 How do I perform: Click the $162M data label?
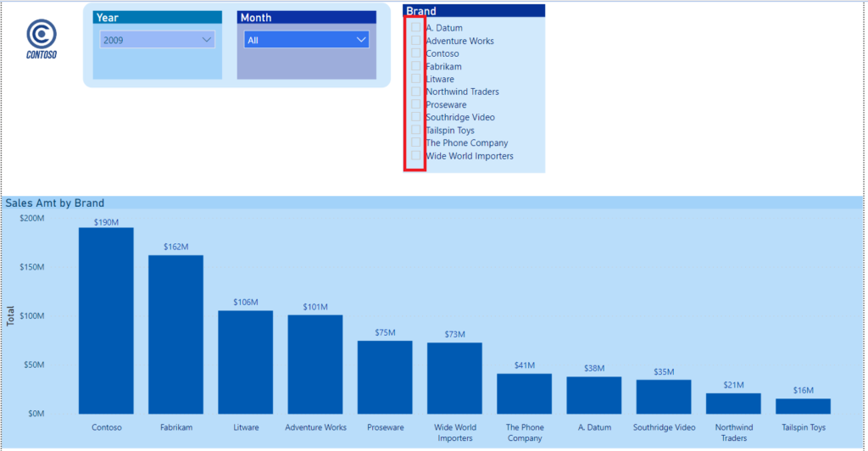coord(176,247)
